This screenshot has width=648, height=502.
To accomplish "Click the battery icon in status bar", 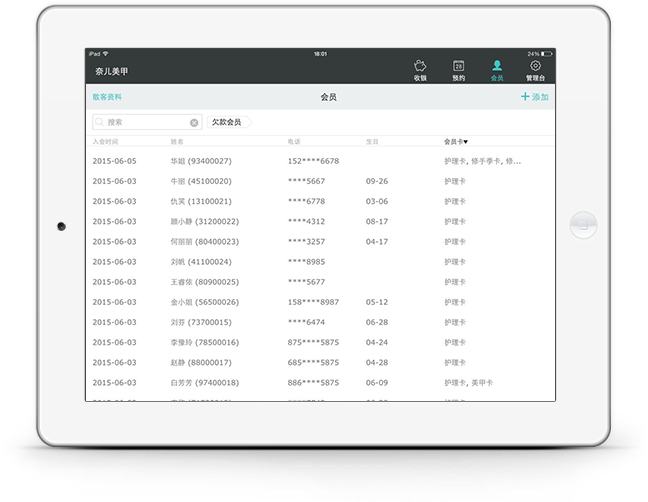I will tap(546, 53).
